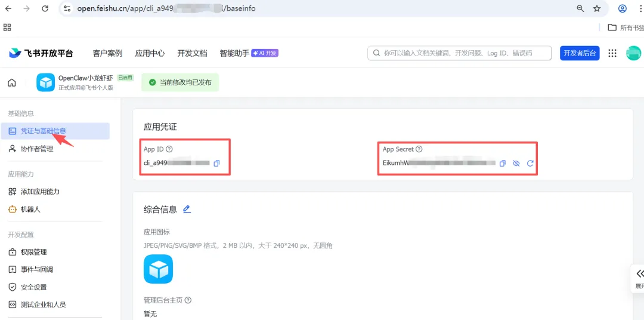Click the 正式应用@飞书个人版 subtitle
This screenshot has height=320, width=644.
(x=86, y=88)
